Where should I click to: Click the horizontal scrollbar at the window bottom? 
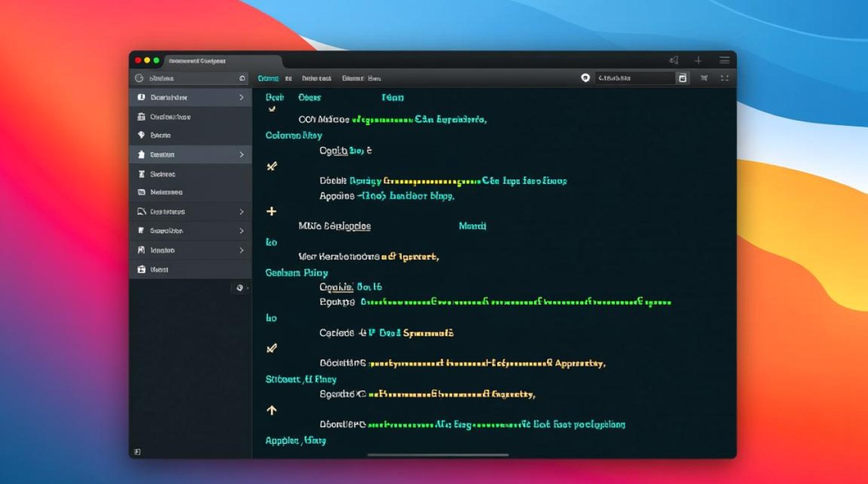(x=438, y=455)
